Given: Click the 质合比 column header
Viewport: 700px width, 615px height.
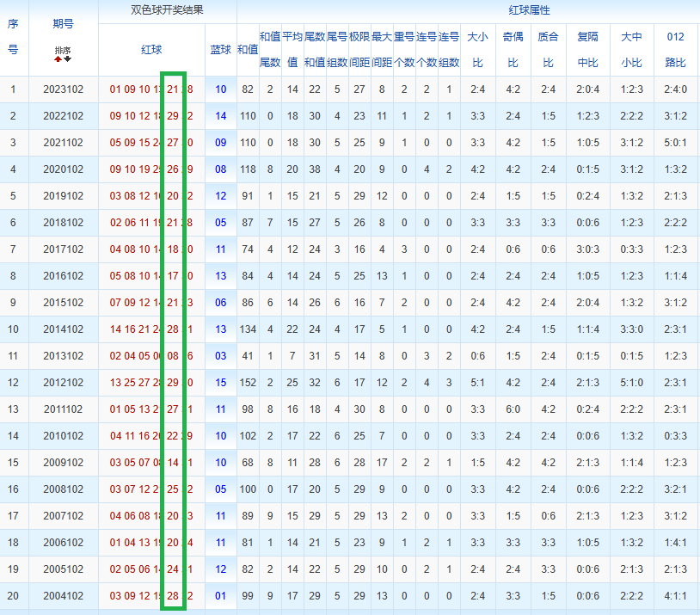Looking at the screenshot, I should pyautogui.click(x=548, y=50).
